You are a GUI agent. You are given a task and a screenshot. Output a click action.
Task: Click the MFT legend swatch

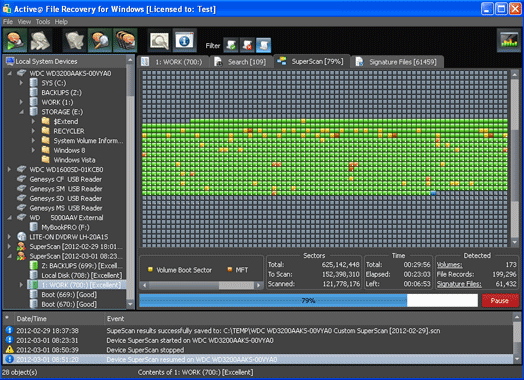(230, 269)
